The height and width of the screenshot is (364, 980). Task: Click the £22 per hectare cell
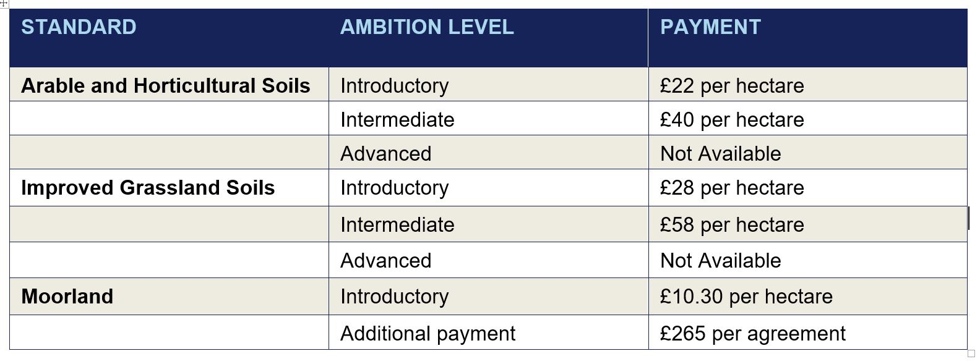(x=732, y=85)
